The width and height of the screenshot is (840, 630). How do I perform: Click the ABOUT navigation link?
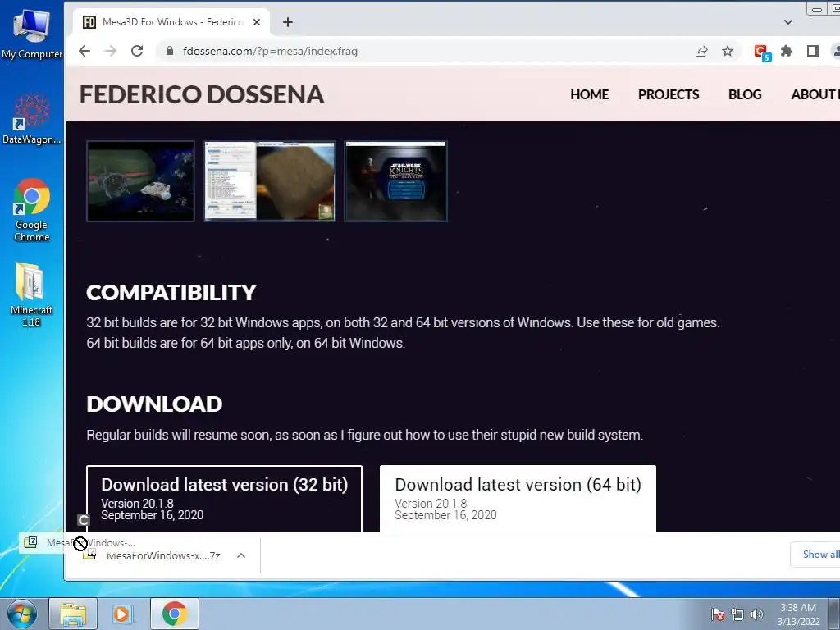pos(815,95)
